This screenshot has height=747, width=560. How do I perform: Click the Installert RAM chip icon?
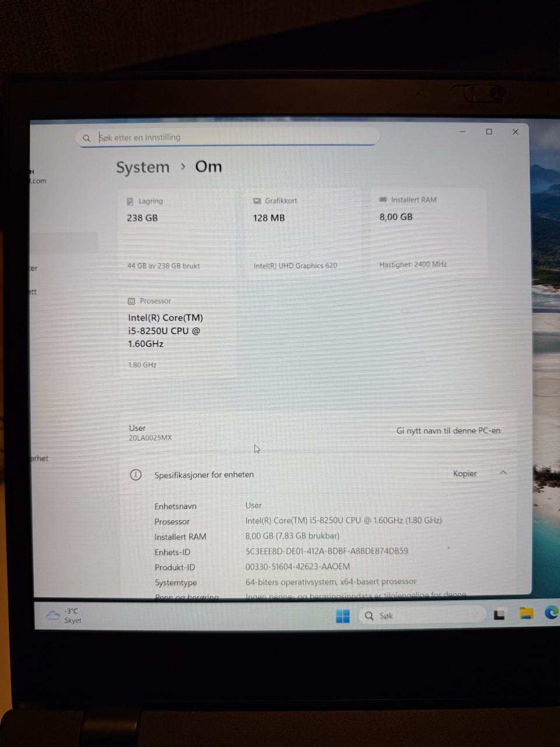(x=383, y=200)
